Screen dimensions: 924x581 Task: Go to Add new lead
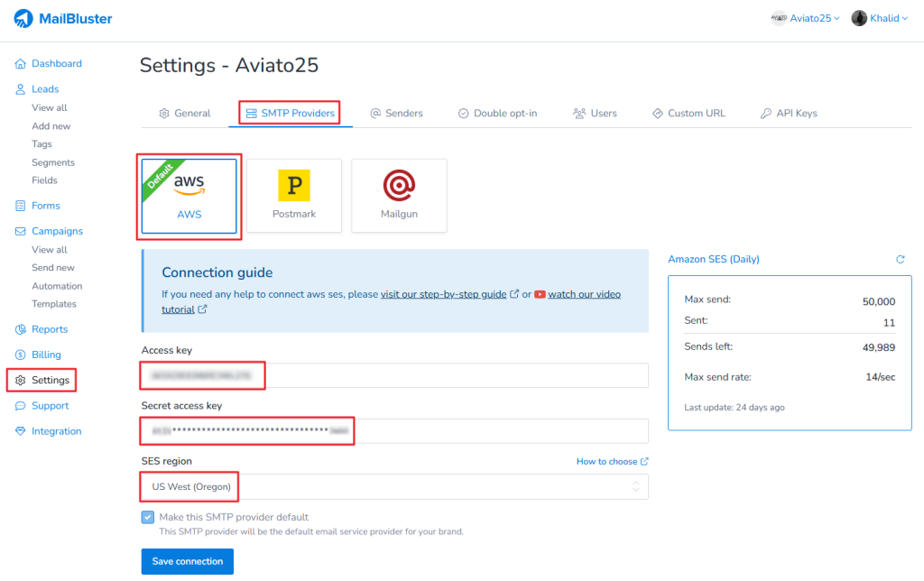[51, 126]
